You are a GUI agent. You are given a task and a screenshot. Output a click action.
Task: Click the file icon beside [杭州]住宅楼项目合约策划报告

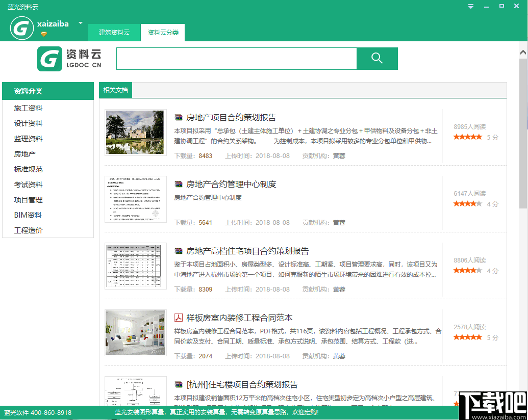click(179, 384)
